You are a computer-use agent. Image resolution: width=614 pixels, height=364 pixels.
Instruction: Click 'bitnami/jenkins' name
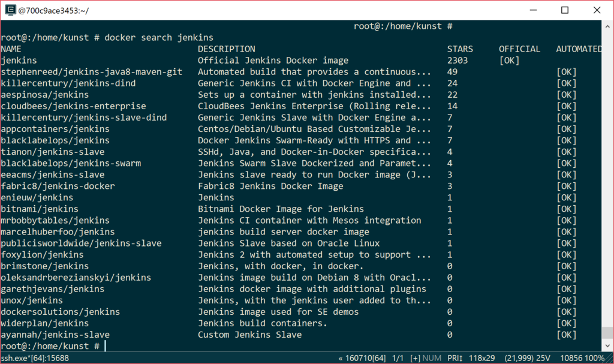tap(40, 209)
